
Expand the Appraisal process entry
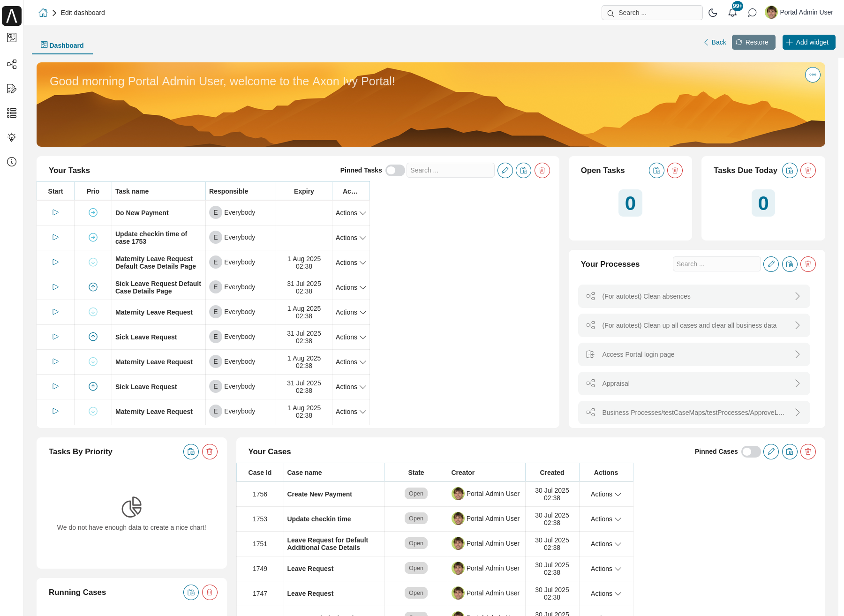(x=797, y=383)
